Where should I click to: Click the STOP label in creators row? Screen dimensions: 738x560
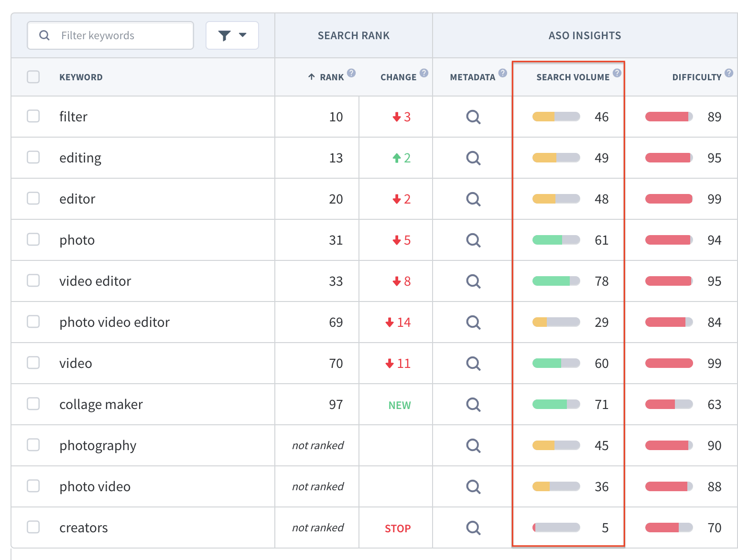[x=398, y=528]
